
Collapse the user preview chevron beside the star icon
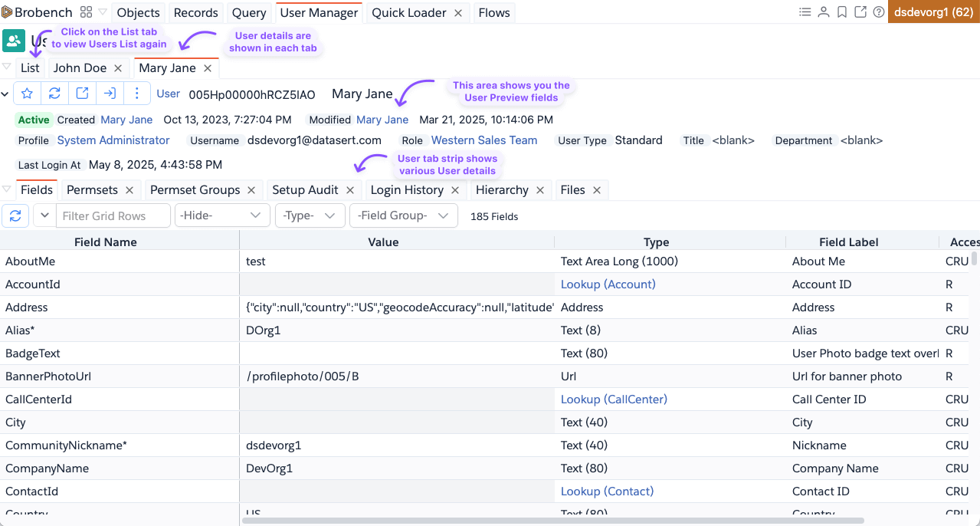[x=5, y=94]
